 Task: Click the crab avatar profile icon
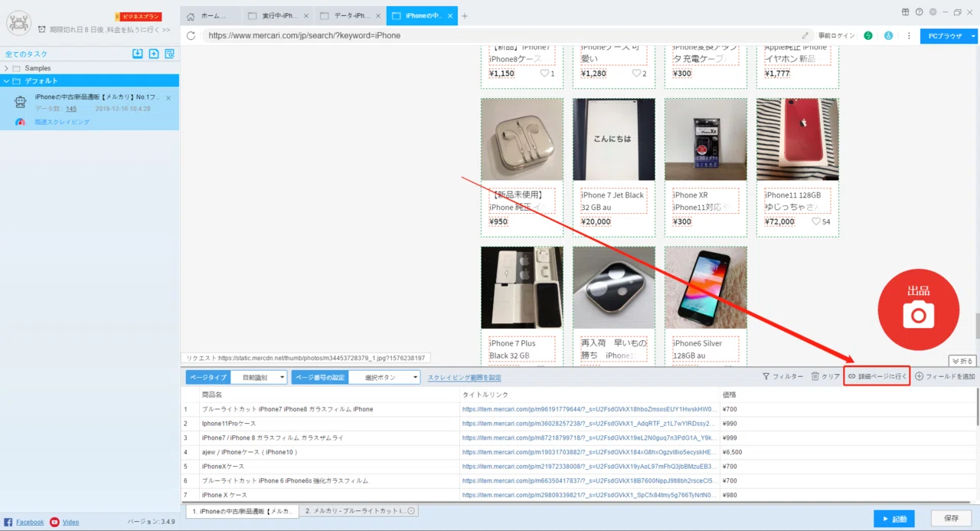tap(18, 22)
